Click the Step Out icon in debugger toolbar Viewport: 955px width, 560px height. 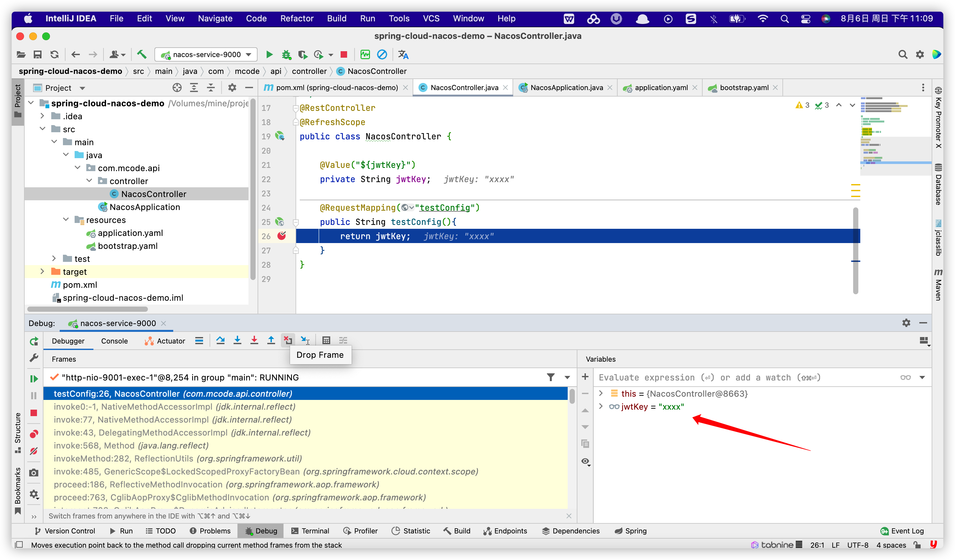270,340
